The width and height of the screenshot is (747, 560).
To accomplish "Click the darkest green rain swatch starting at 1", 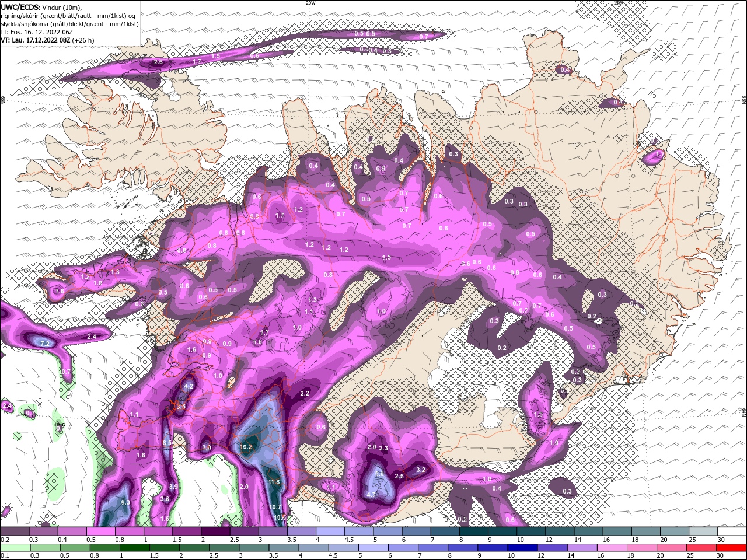I will click(x=135, y=548).
